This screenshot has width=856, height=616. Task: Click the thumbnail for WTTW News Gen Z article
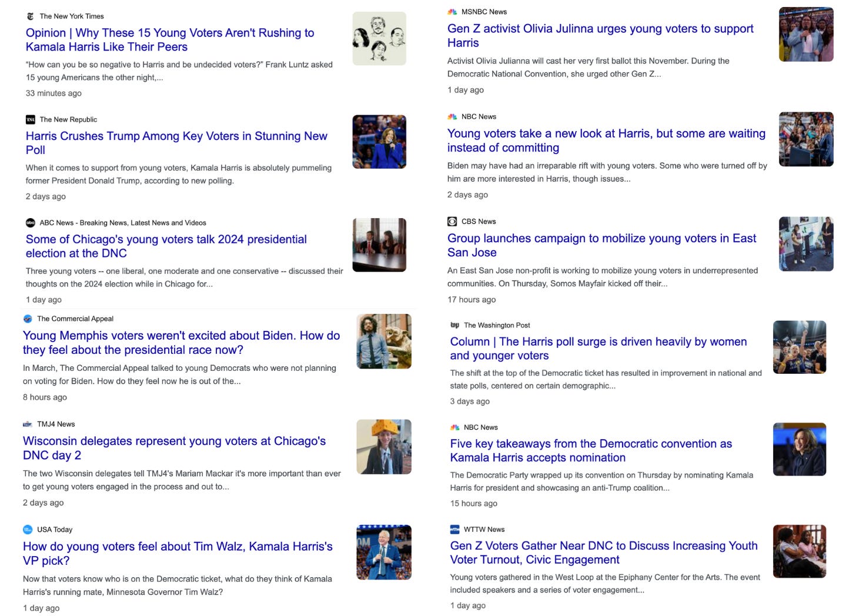(800, 551)
